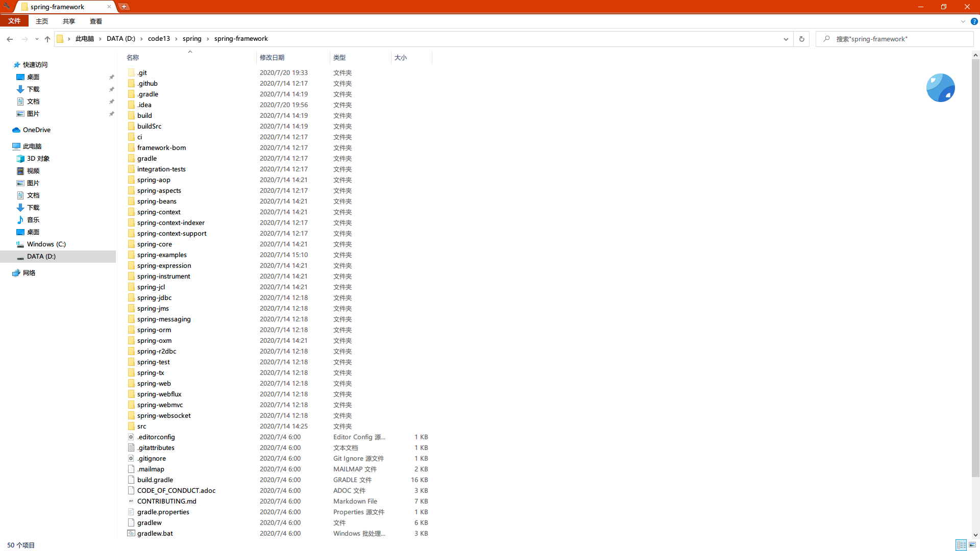This screenshot has height=551, width=980.
Task: Expand the address bar history dropdown
Action: pos(786,39)
